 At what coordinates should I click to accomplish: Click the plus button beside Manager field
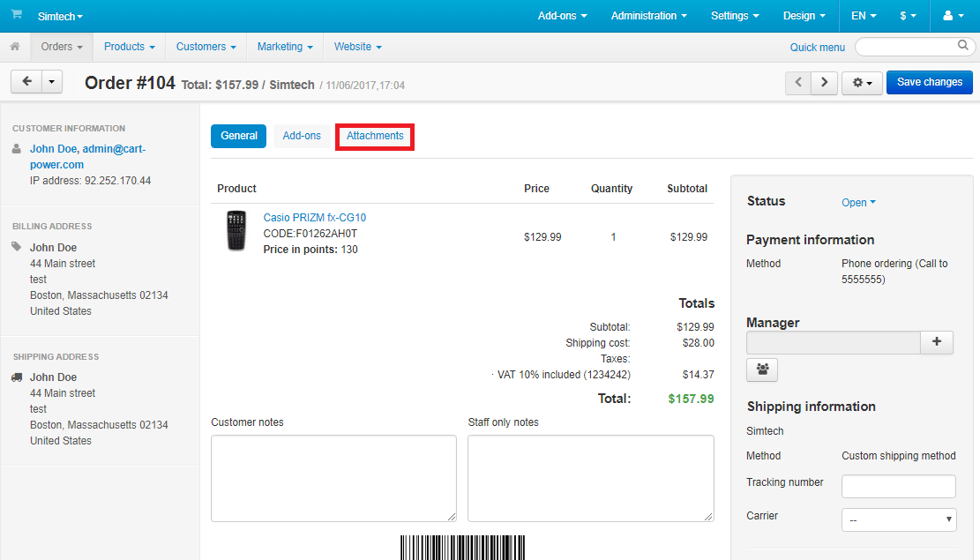pos(936,342)
